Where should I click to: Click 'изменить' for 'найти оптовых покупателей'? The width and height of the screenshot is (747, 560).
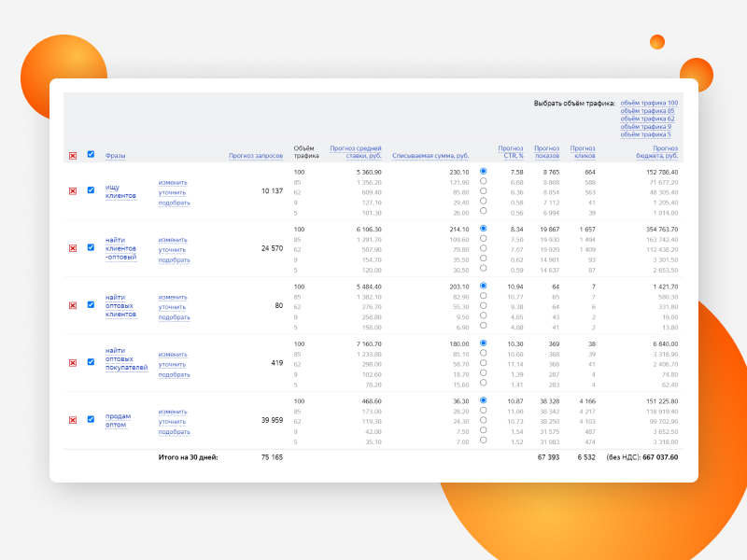point(173,355)
